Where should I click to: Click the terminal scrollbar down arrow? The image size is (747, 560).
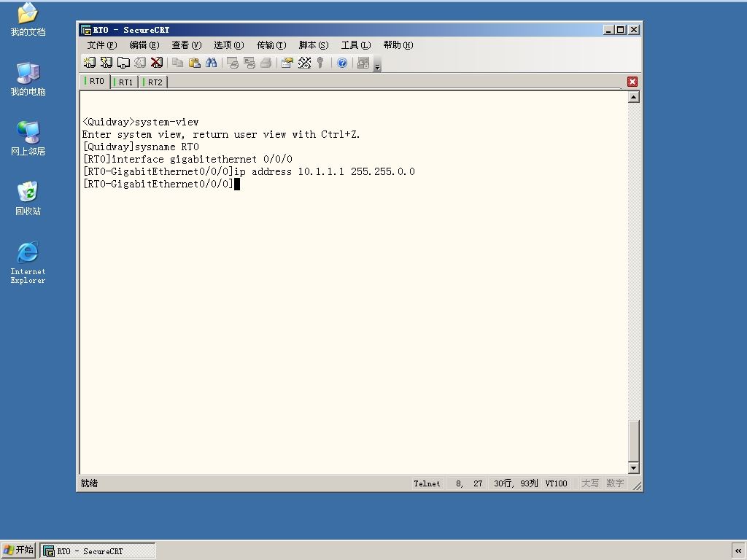click(634, 468)
